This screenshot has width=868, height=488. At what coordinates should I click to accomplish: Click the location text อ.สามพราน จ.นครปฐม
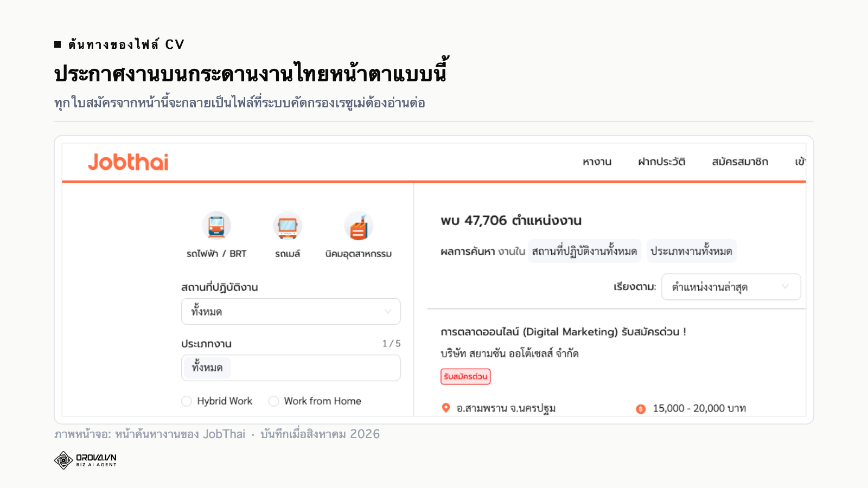[506, 408]
